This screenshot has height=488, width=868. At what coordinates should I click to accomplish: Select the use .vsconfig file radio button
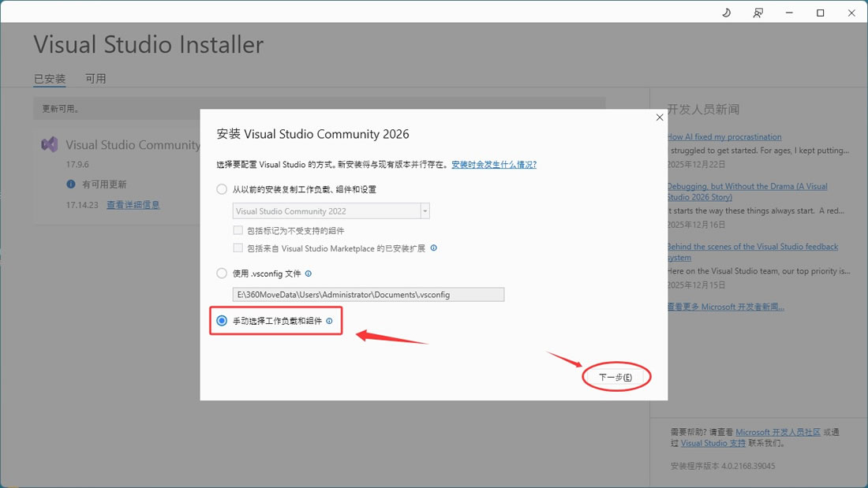click(x=222, y=274)
